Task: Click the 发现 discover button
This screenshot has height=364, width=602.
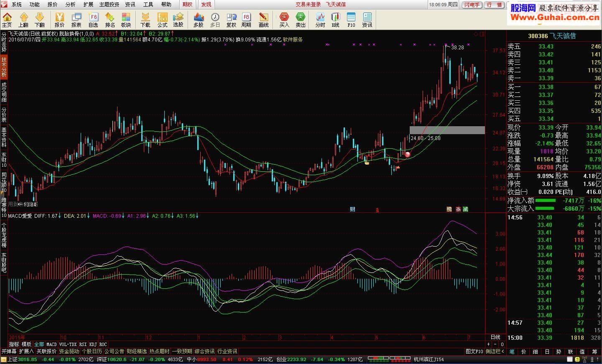Action: [x=206, y=4]
